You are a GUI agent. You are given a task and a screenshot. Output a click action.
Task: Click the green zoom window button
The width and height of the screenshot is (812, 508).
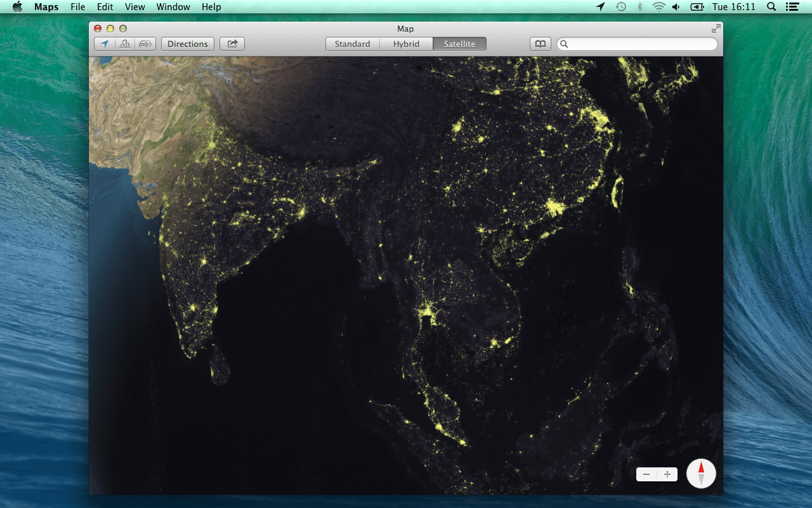(x=123, y=29)
